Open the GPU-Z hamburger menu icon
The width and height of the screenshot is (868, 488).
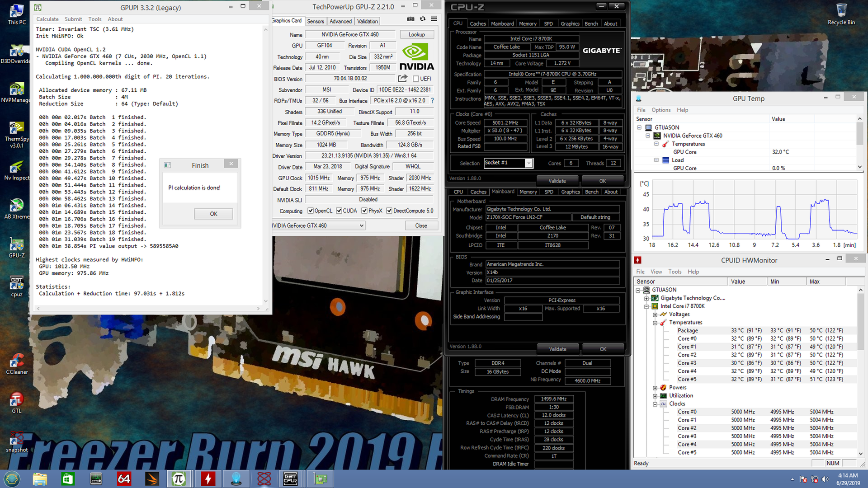coord(434,19)
